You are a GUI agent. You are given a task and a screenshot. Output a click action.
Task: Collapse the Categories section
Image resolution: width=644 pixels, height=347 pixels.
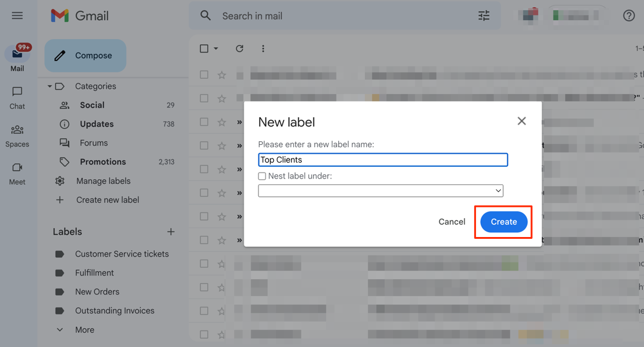(50, 86)
